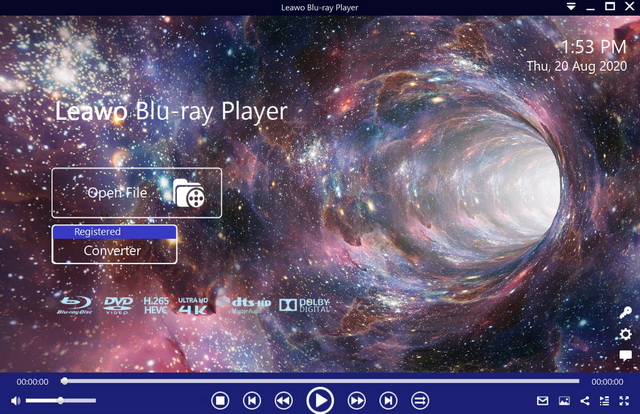Click the fast forward button

pos(356,401)
